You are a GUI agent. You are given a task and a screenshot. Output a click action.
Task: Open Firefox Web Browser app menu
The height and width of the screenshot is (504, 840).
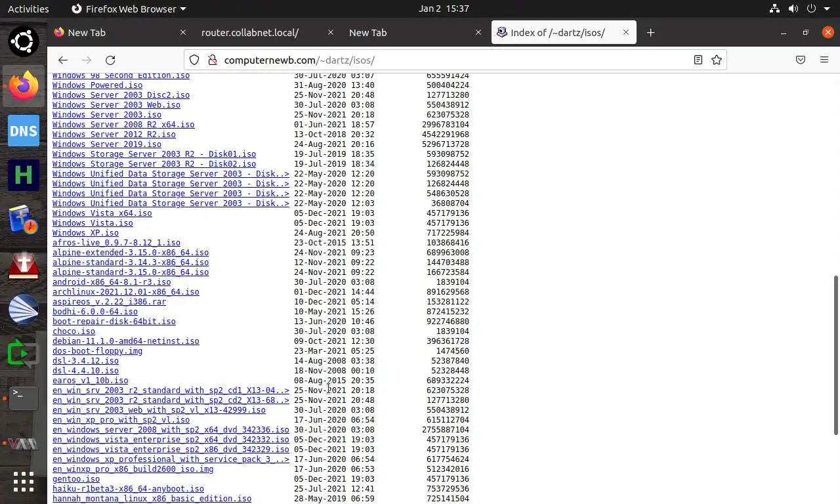pyautogui.click(x=129, y=9)
